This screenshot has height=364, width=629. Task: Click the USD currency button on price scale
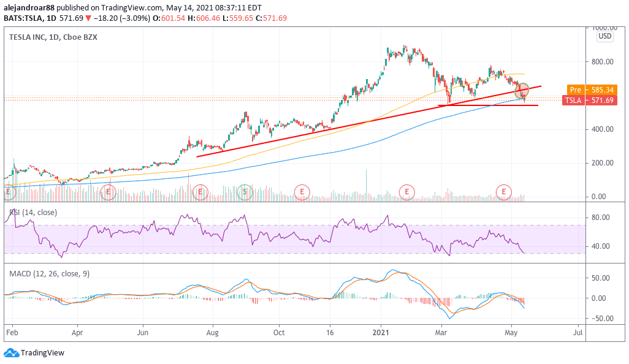[605, 37]
